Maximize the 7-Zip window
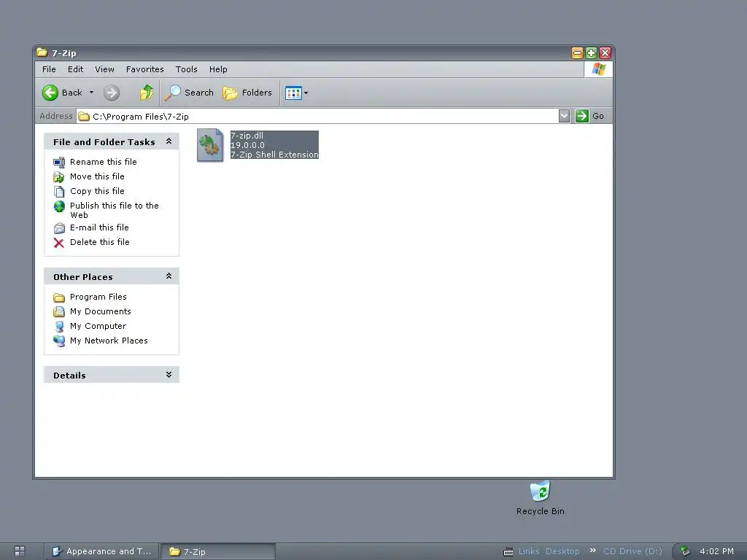 [591, 52]
